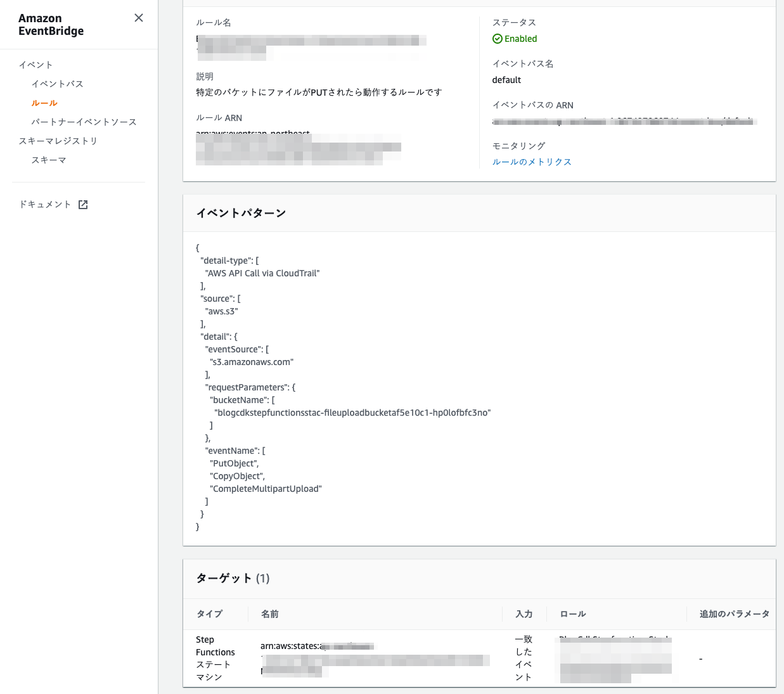This screenshot has height=694, width=784.
Task: Open パートナーイベントソース in the sidebar
Action: tap(84, 122)
